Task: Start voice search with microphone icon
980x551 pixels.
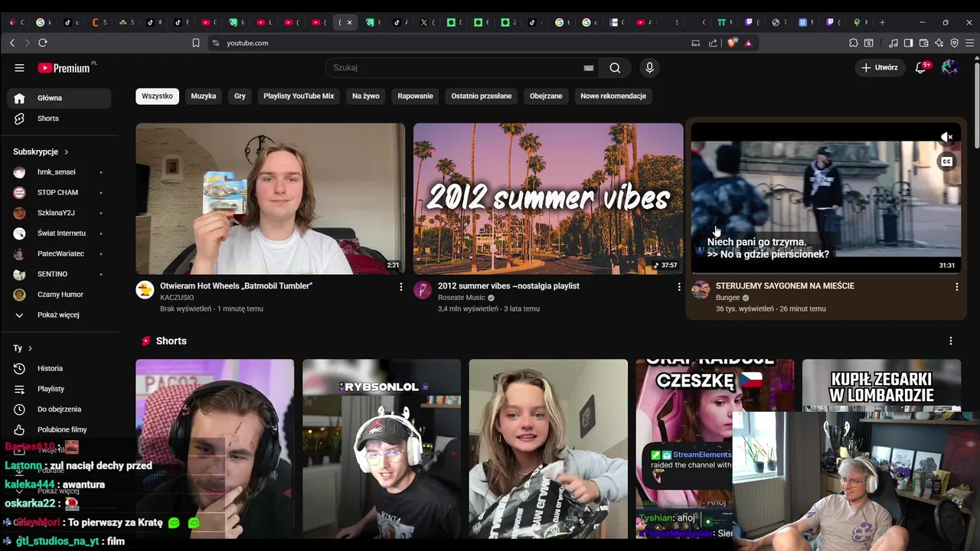Action: 649,68
